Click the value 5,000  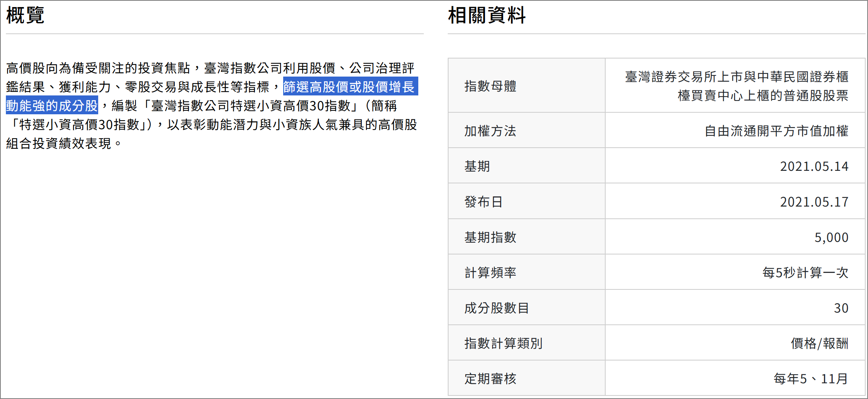coord(831,237)
